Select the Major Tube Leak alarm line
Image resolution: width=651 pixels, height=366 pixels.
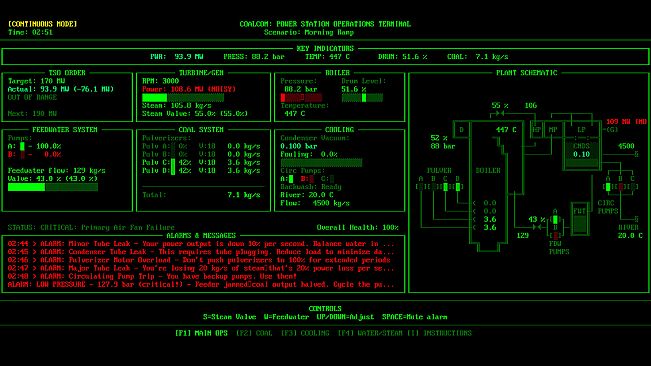tap(201, 268)
